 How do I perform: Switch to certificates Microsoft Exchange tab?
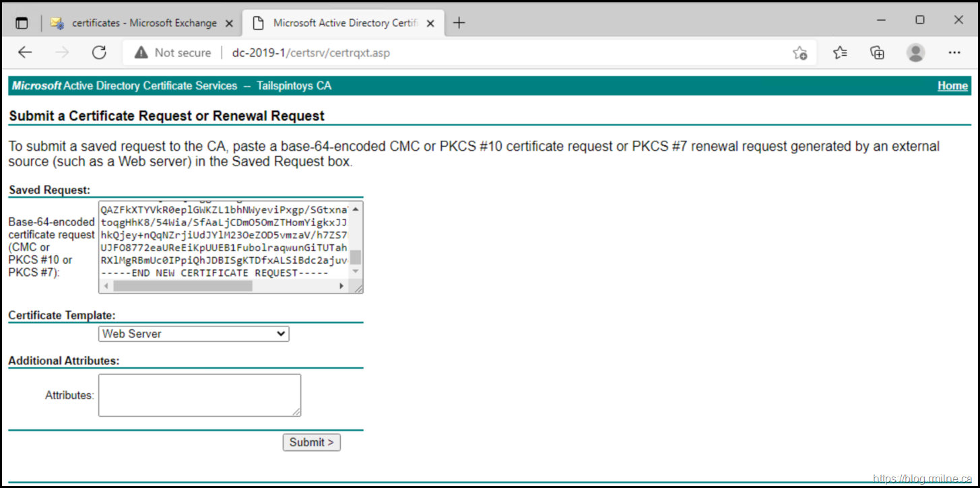click(x=143, y=23)
